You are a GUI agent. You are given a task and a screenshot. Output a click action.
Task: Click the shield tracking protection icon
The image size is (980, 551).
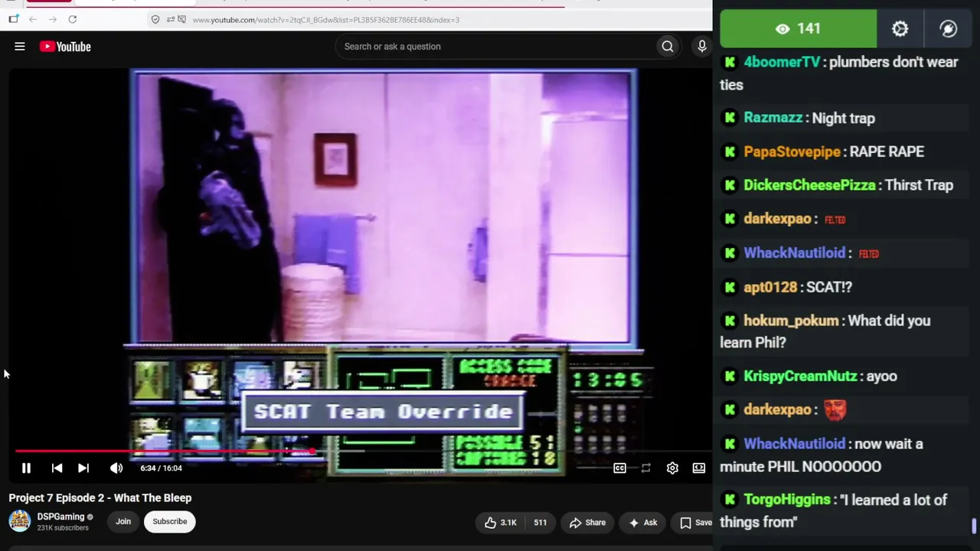155,19
